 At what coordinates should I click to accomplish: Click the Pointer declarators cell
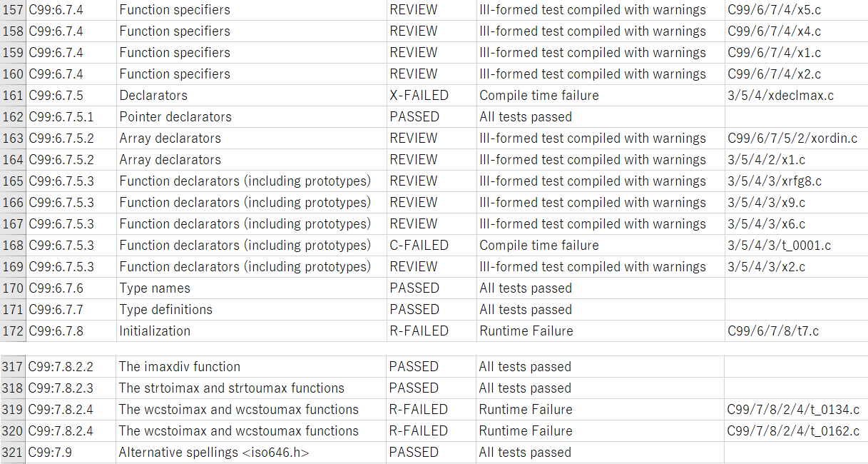(175, 117)
